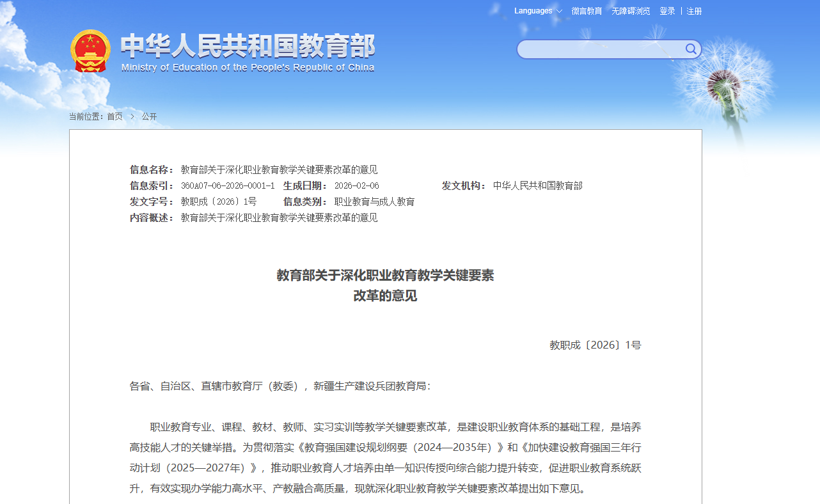Click the arrow separator between 首页 and 公开

(x=132, y=116)
